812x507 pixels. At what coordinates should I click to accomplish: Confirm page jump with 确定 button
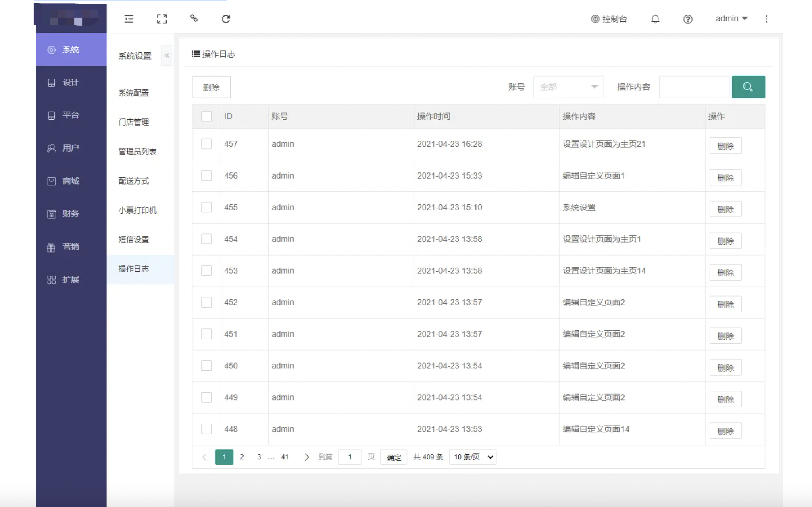tap(394, 457)
